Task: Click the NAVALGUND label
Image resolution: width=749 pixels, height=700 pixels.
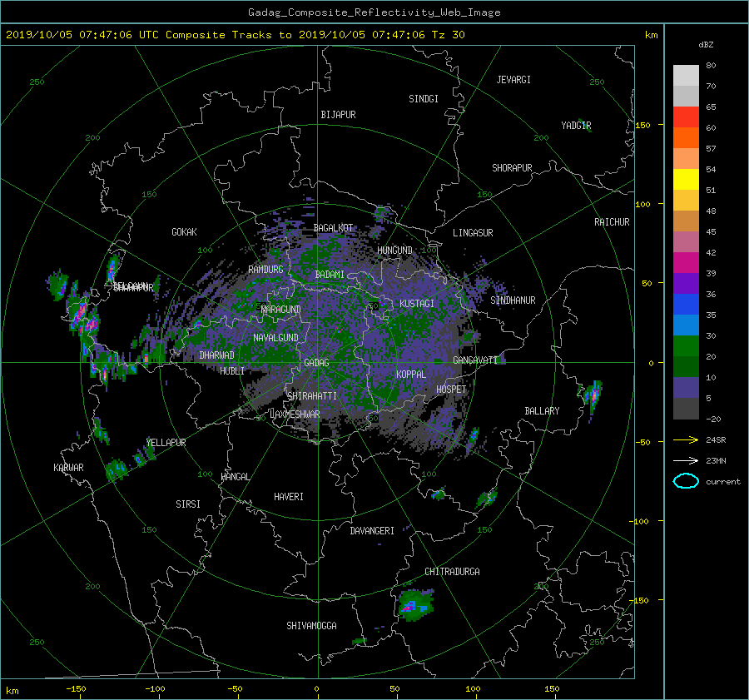Action: click(275, 338)
